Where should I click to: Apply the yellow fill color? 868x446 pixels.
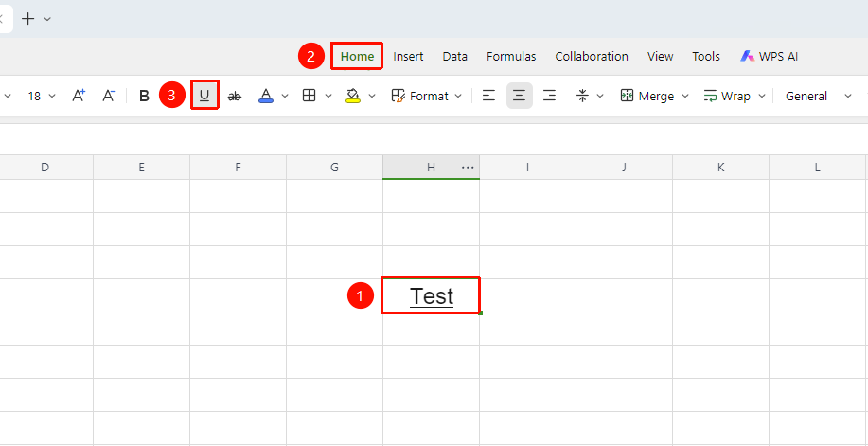[353, 96]
